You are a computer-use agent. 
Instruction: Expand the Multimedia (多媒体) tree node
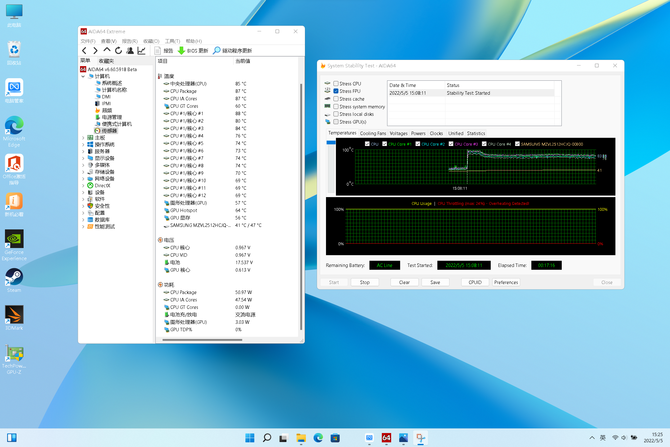pyautogui.click(x=83, y=165)
